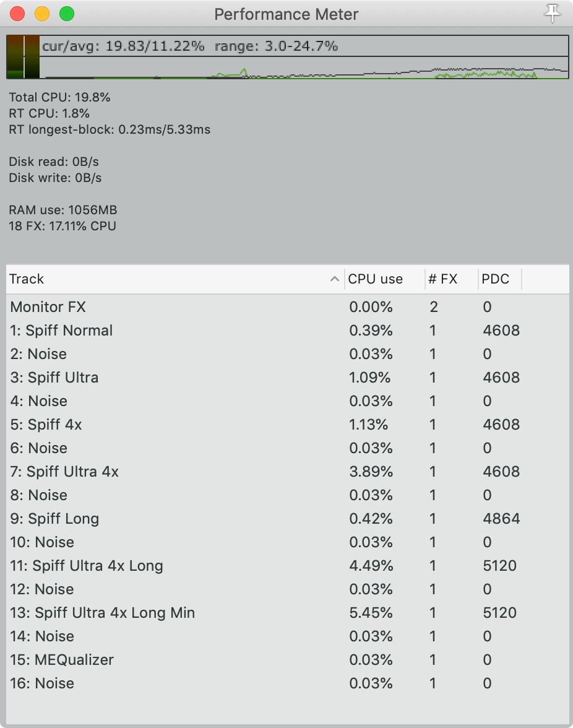Viewport: 573px width, 728px height.
Task: Click the 18 FX CPU summary text
Action: point(62,226)
